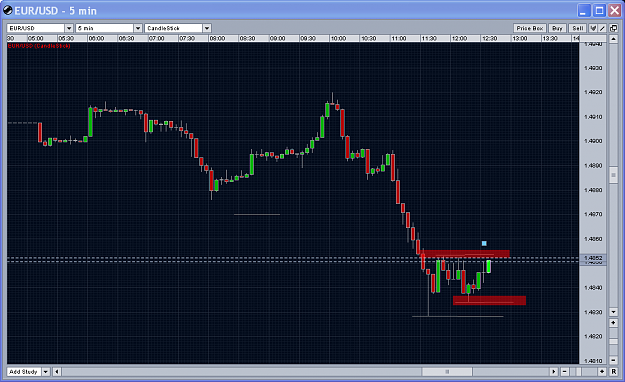625x382 pixels.
Task: Click the 1.4840 price axis label
Action: 593,287
